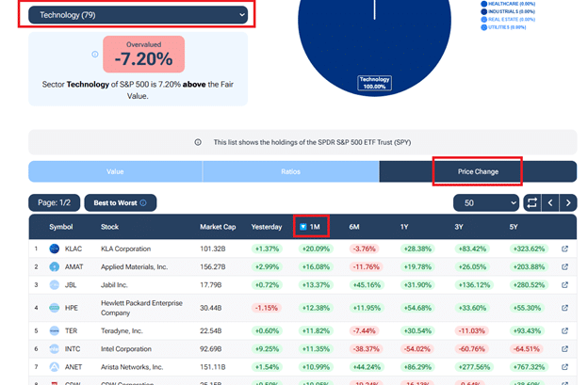
Task: Click the swap/repeat icon button near pagination
Action: coord(533,202)
